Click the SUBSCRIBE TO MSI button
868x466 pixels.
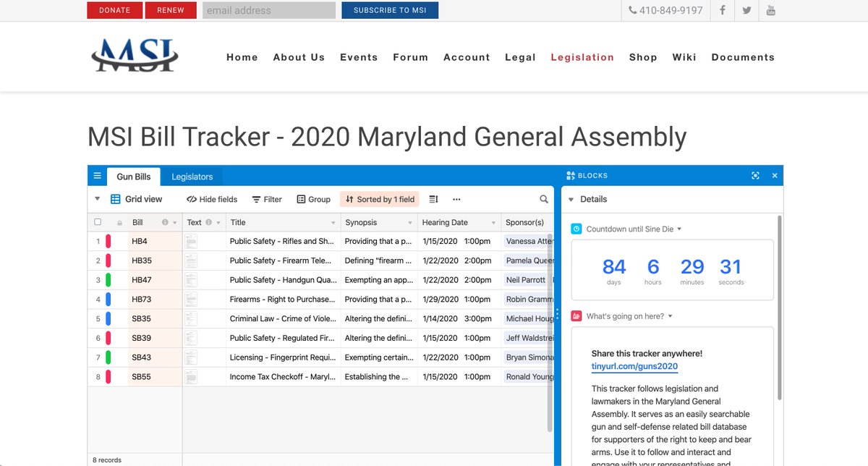point(390,10)
